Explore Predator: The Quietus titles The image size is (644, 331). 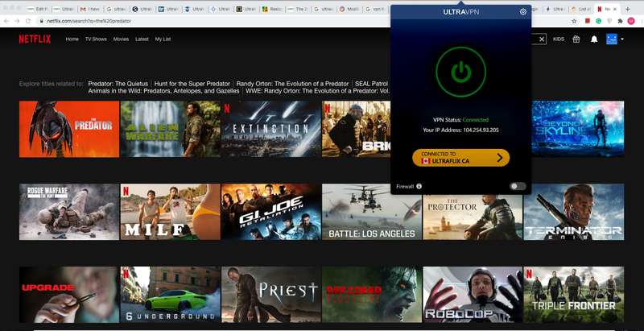pos(118,84)
